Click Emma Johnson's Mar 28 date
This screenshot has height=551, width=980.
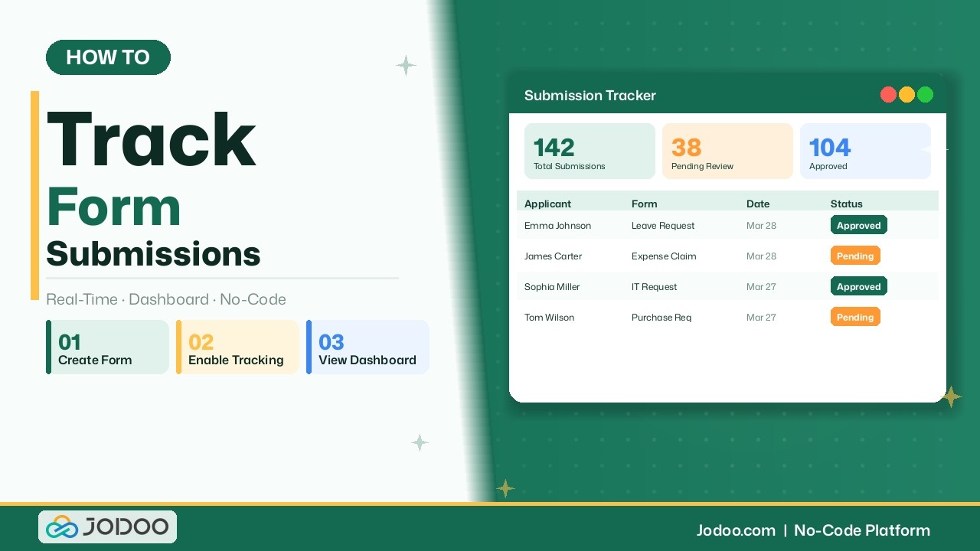[761, 226]
